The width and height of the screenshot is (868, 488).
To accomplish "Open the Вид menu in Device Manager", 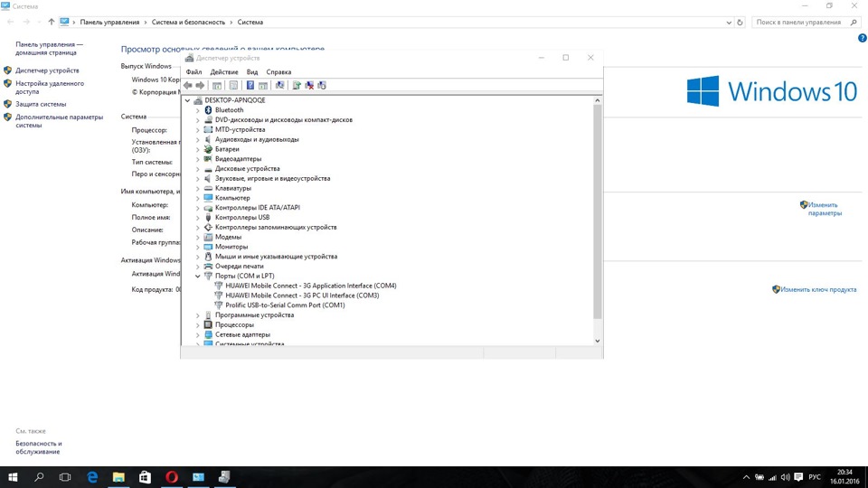I will click(x=252, y=72).
